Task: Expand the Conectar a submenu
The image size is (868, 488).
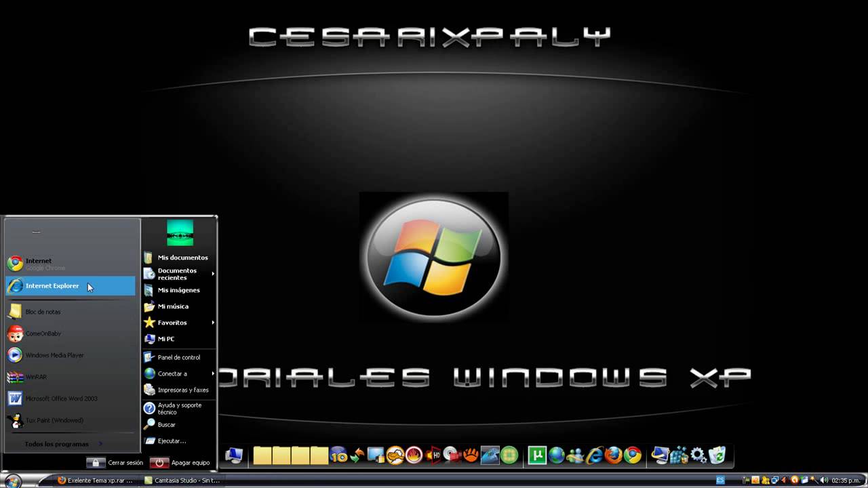Action: click(x=179, y=373)
